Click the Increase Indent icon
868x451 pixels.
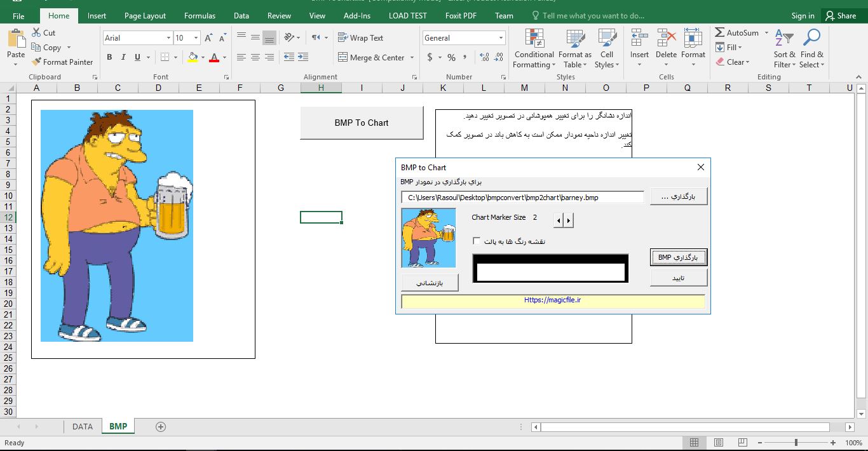[303, 57]
